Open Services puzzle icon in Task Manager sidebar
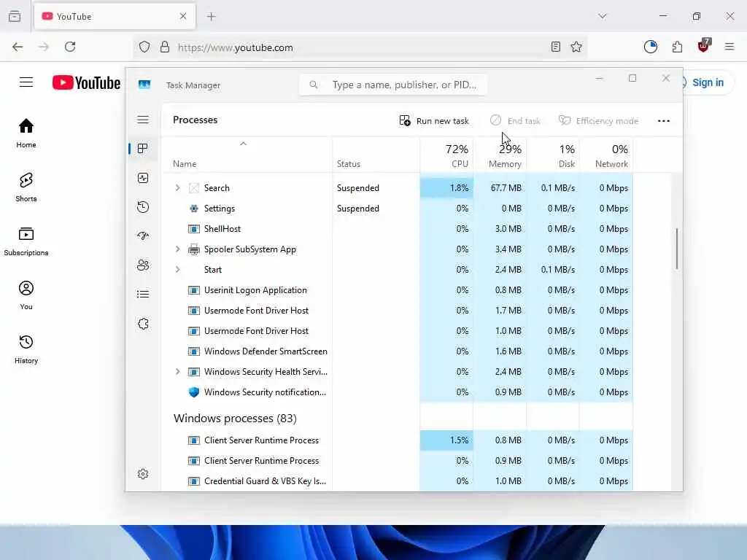 (x=143, y=324)
